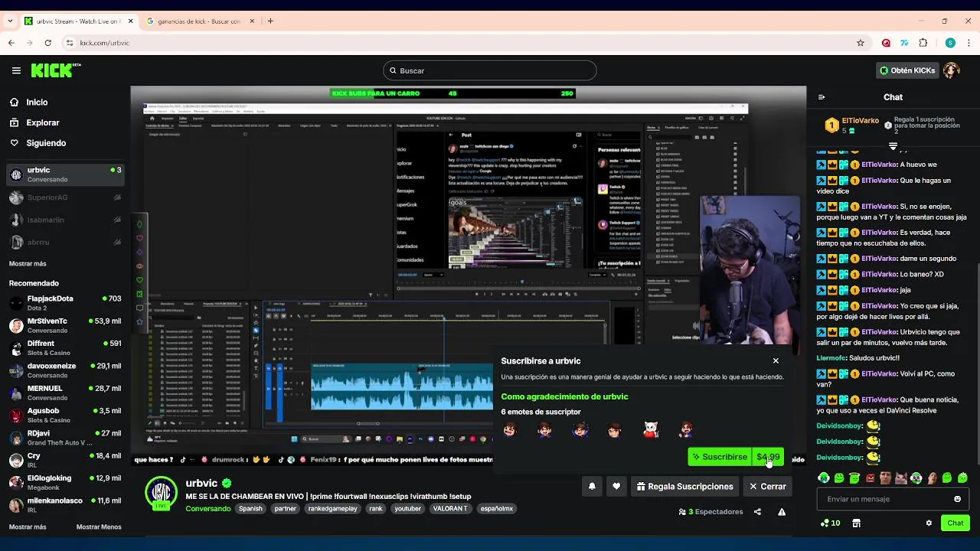Click the white cat subscriber emote
The height and width of the screenshot is (551, 980).
pos(651,429)
